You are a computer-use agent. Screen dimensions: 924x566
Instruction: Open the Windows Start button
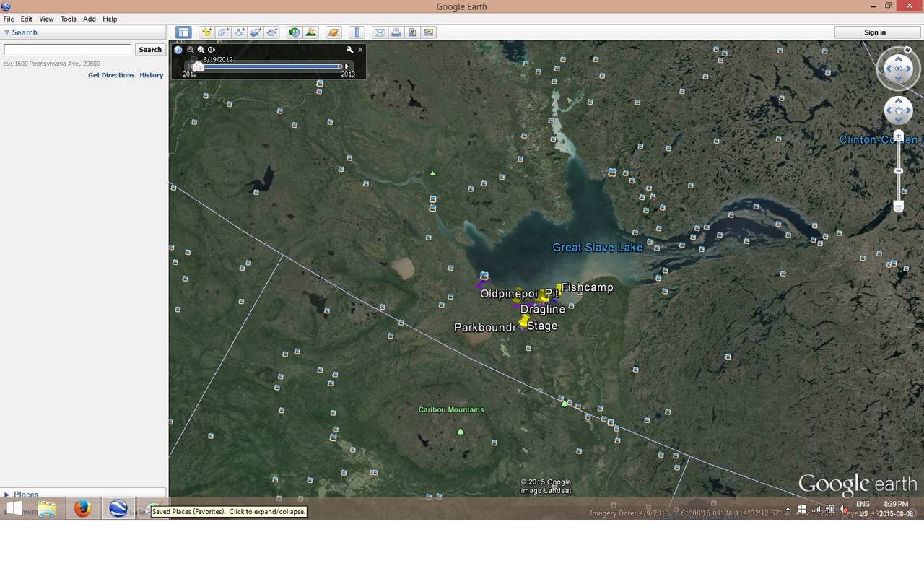(13, 508)
